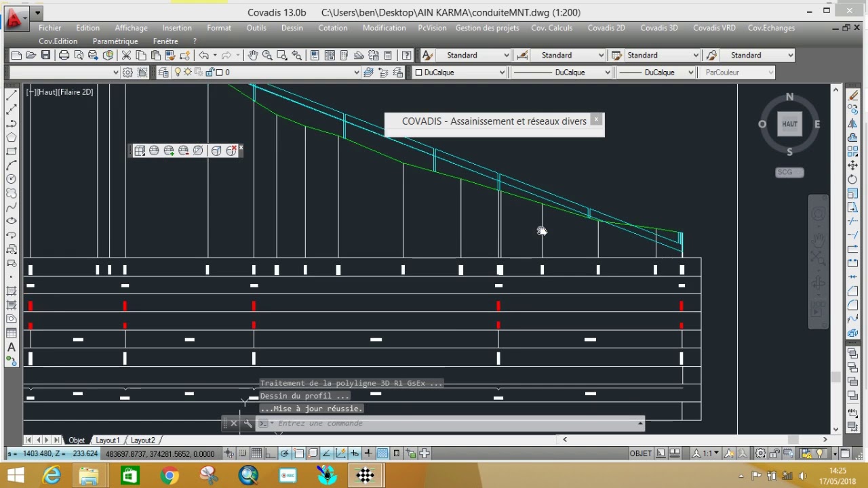Switch to the Layout1 tab
This screenshot has width=868, height=488.
[x=107, y=441]
